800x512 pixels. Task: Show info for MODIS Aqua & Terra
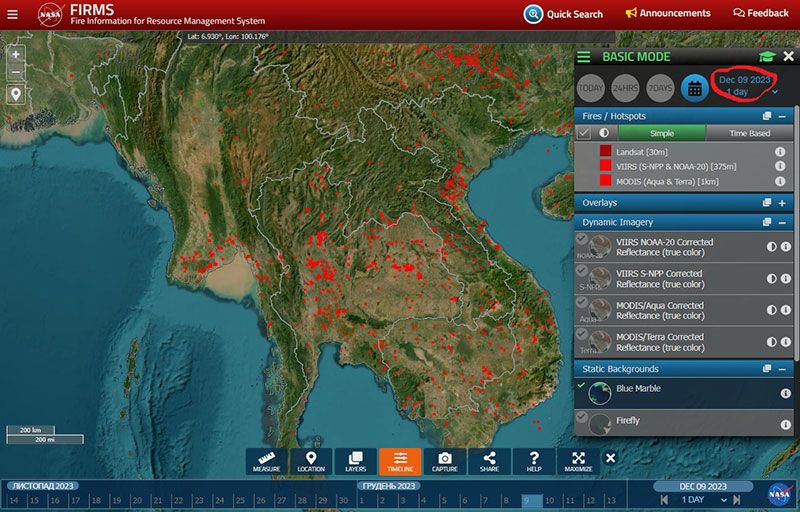(x=780, y=181)
